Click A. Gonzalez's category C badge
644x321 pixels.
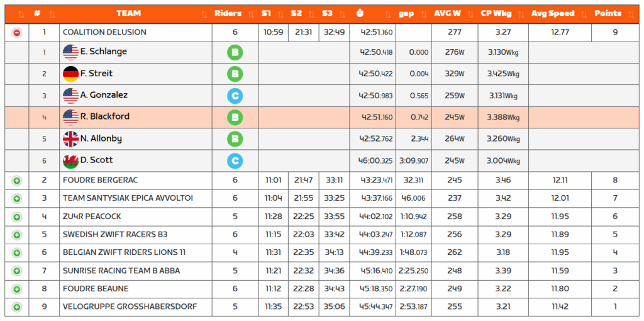click(235, 96)
